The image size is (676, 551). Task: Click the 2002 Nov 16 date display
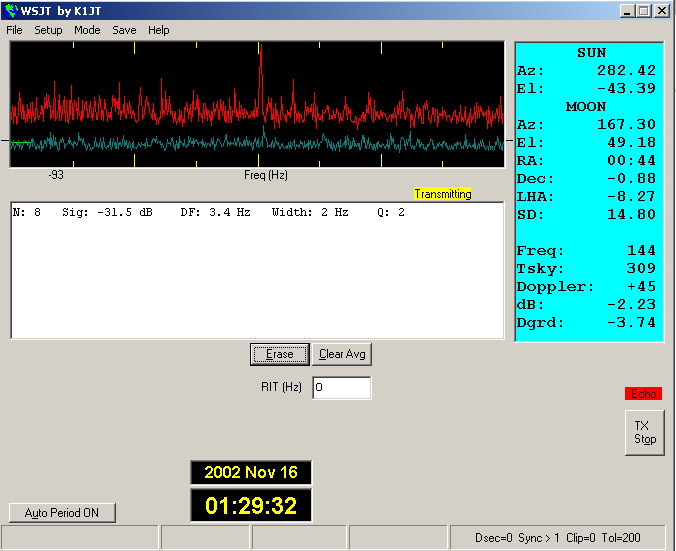click(251, 473)
